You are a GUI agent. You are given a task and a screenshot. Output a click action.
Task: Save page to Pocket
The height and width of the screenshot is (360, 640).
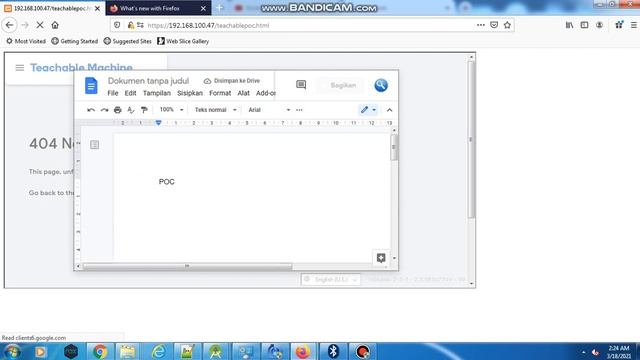pyautogui.click(x=494, y=25)
